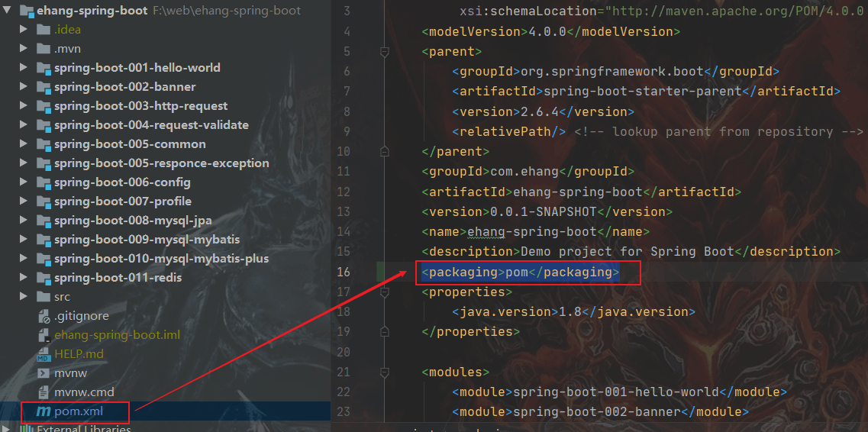The image size is (868, 432).
Task: Click the module folder icon for spring-boot-011-redis
Action: pos(44,278)
